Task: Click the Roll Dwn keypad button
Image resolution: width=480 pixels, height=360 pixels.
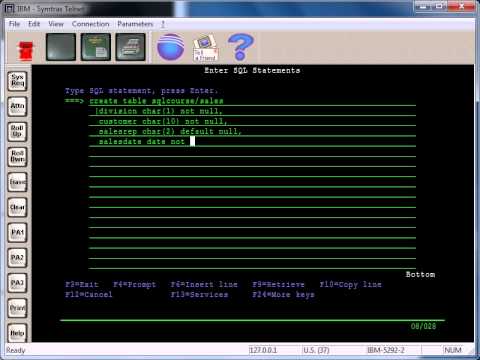Action: [x=17, y=157]
